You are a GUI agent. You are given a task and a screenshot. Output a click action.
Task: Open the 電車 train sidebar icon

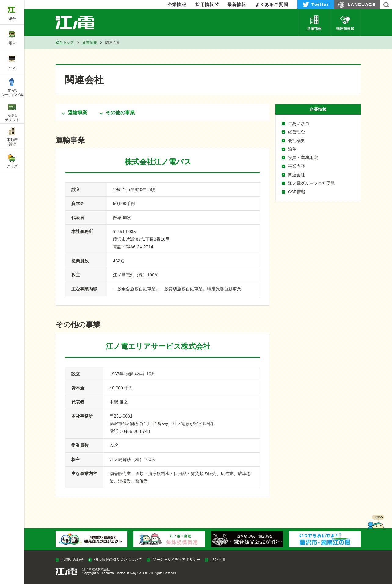tap(12, 37)
